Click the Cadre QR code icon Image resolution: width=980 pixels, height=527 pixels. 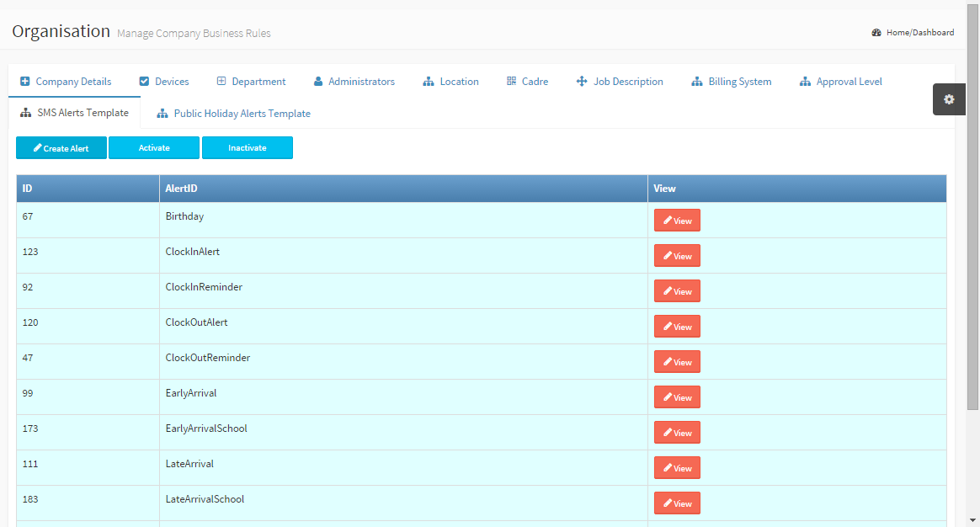pyautogui.click(x=511, y=82)
